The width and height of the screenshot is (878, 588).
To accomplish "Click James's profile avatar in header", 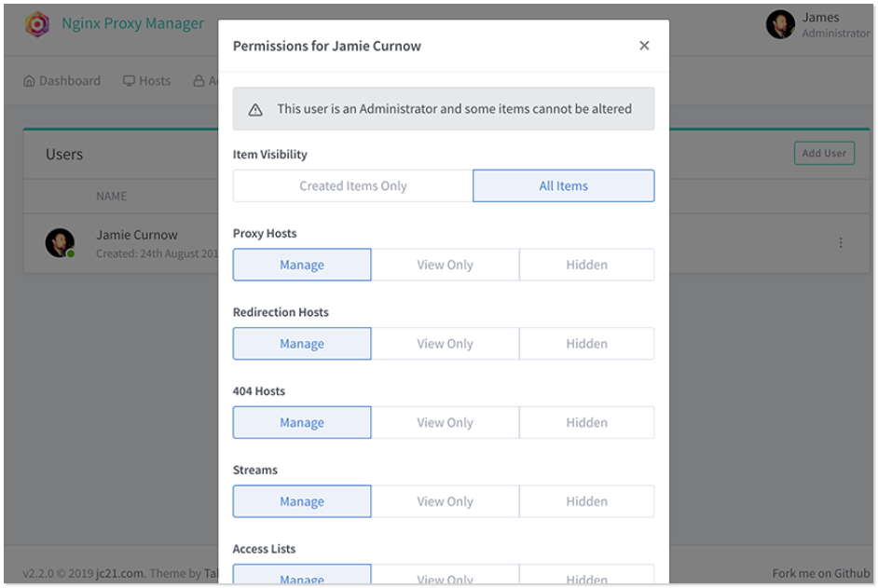I will point(780,25).
